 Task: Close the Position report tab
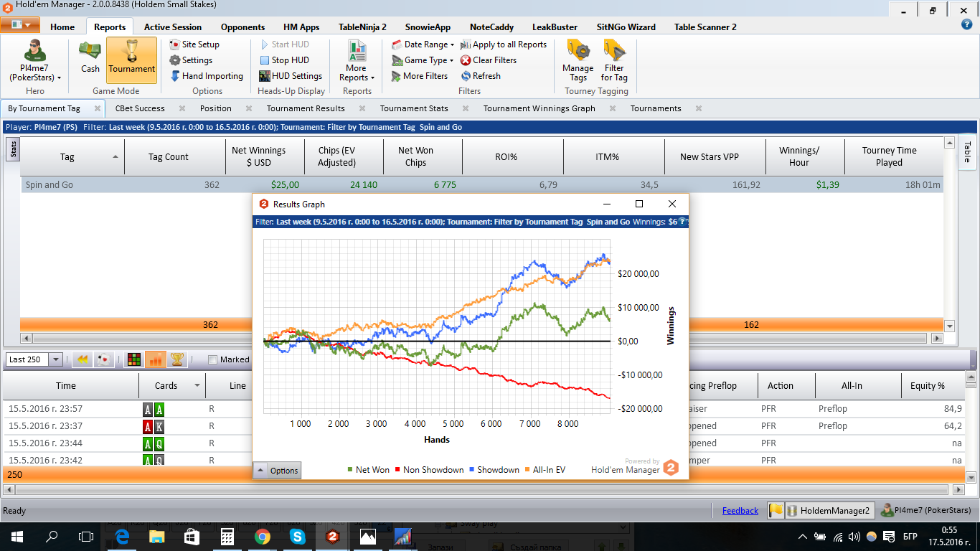248,108
